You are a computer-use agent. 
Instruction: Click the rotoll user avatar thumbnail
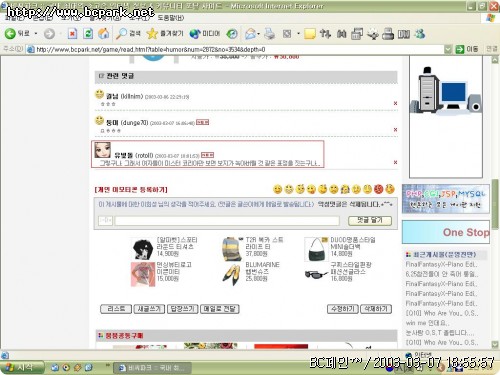coord(103,150)
